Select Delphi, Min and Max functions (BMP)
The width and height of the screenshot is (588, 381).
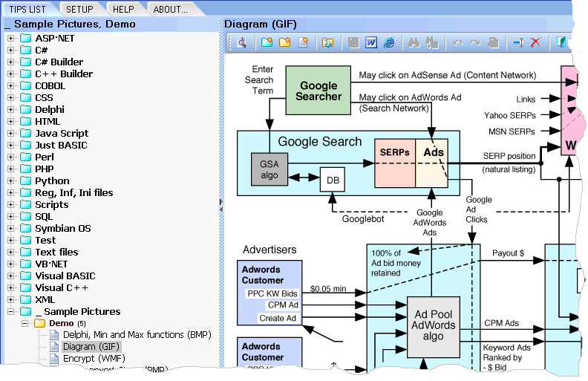[x=126, y=335]
